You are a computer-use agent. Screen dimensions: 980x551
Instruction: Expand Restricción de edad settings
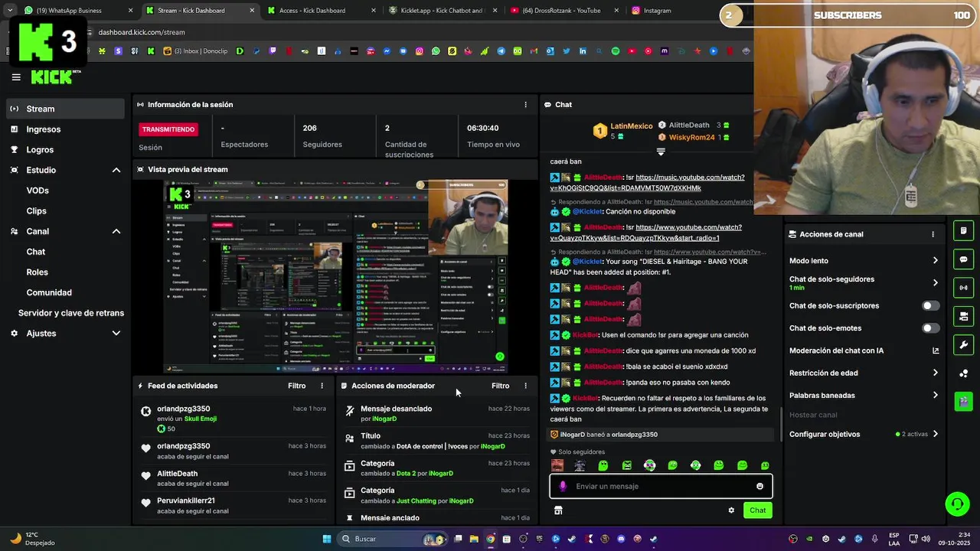935,373
